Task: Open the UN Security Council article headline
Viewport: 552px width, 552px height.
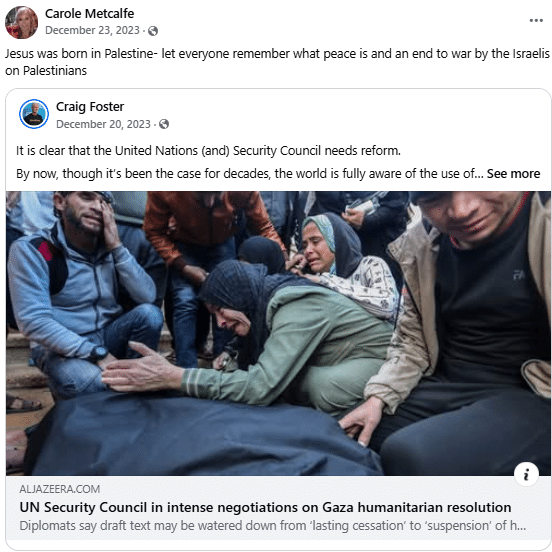Action: [x=265, y=507]
